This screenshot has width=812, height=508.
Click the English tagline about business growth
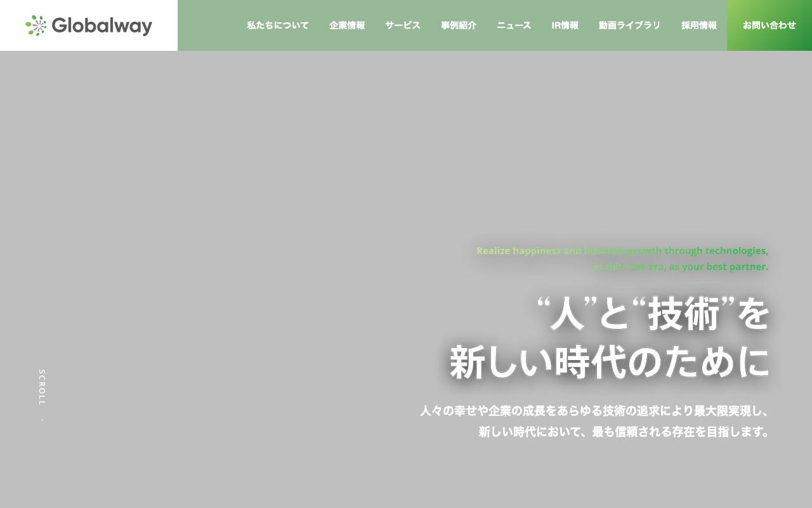(622, 258)
